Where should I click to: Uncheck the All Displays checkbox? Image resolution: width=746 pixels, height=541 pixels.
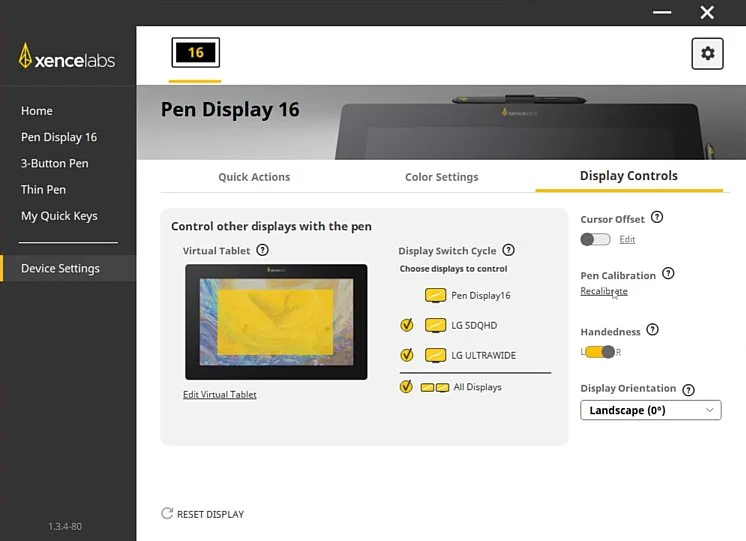point(406,386)
